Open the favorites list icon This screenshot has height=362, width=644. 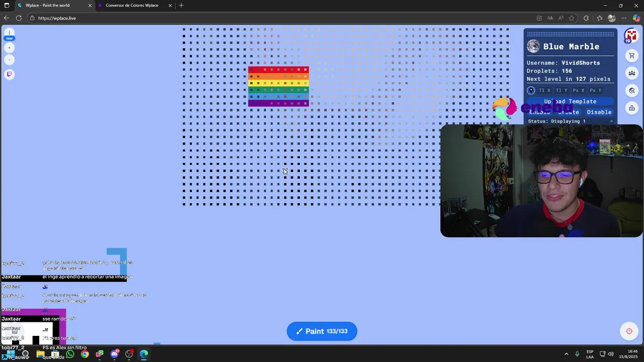click(599, 18)
